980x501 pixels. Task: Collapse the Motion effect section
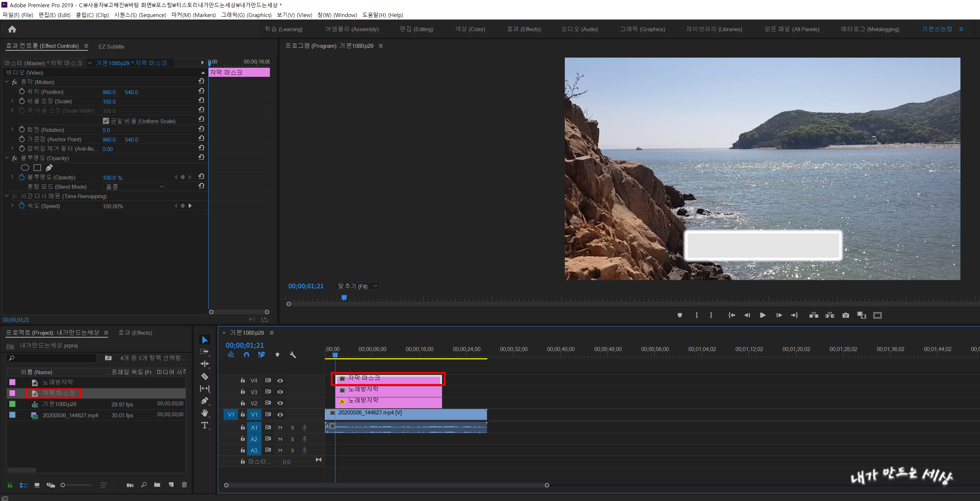point(7,82)
